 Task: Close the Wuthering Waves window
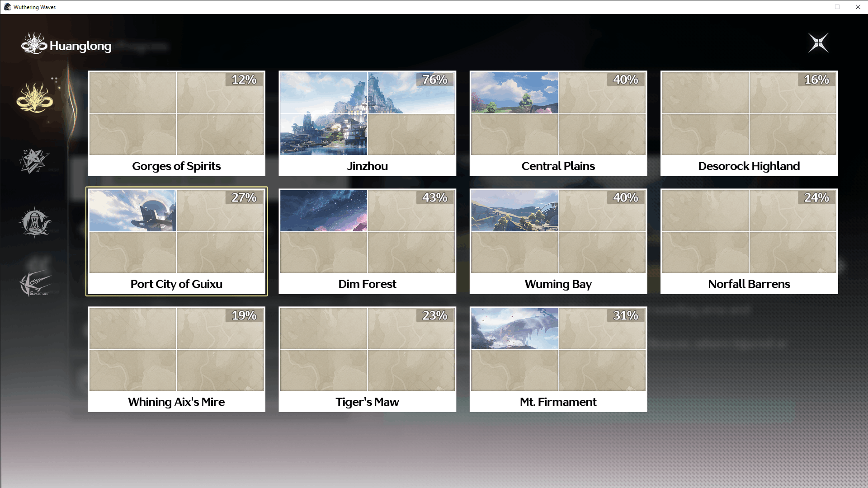[858, 7]
